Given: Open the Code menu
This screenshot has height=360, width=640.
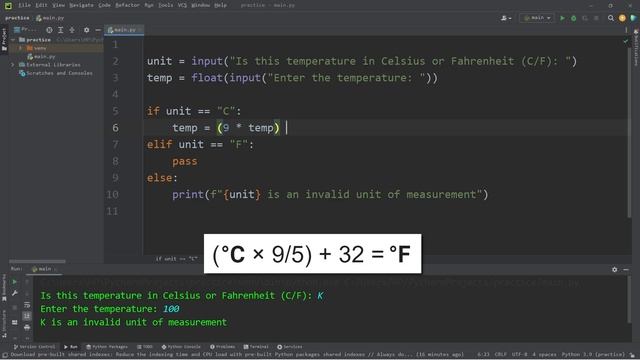Looking at the screenshot, I should pyautogui.click(x=104, y=5).
